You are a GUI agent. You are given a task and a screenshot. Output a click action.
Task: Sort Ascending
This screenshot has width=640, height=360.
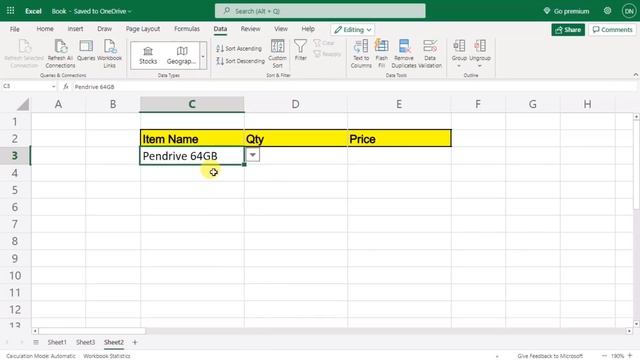coord(239,49)
